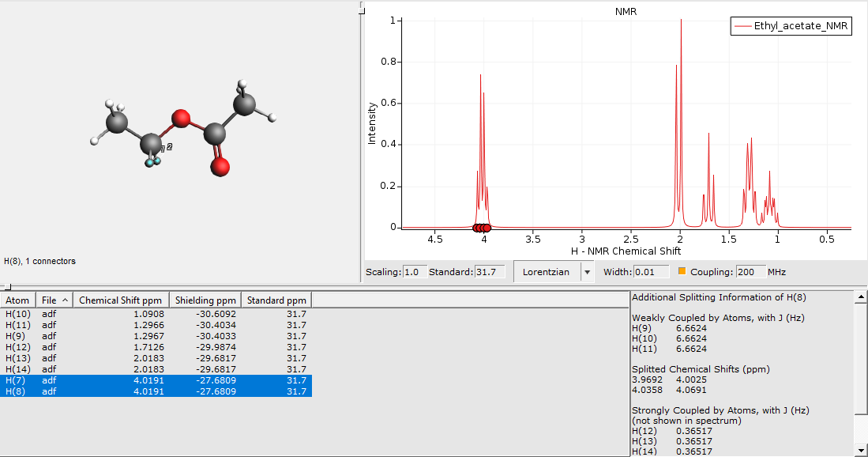Image resolution: width=868 pixels, height=457 pixels.
Task: Click chemical shift value 1.7126
Action: 148,347
